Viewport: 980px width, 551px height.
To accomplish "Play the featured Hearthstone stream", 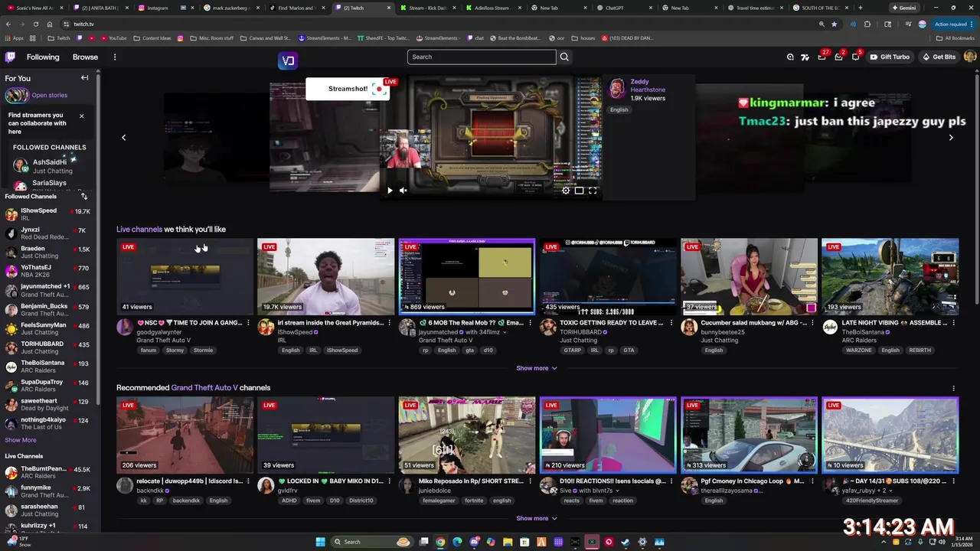I will 389,191.
